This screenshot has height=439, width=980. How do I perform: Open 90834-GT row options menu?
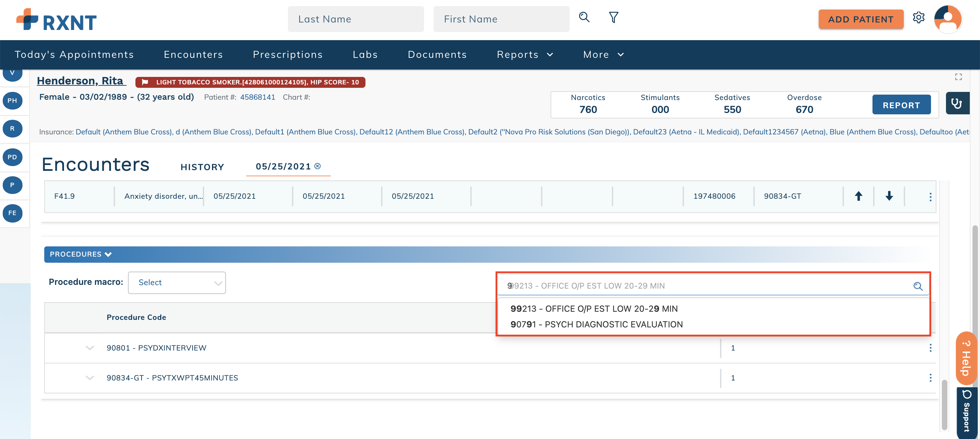(930, 378)
